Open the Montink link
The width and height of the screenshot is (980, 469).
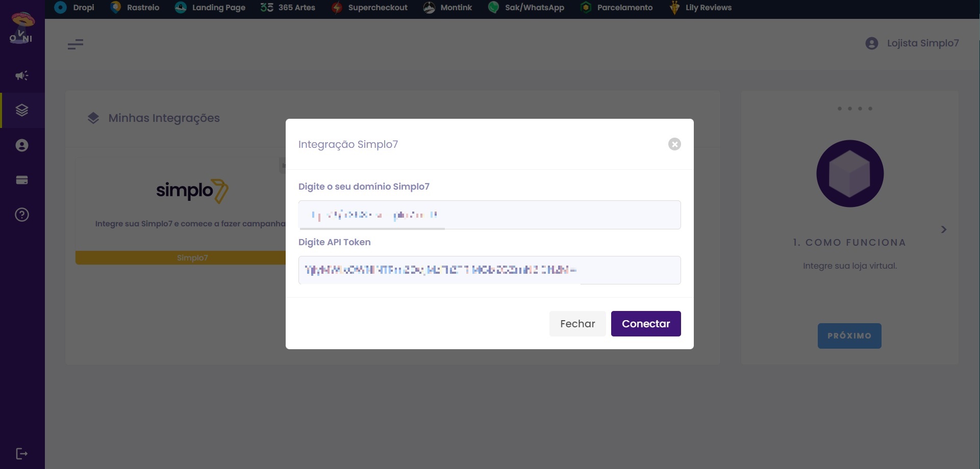tap(456, 8)
